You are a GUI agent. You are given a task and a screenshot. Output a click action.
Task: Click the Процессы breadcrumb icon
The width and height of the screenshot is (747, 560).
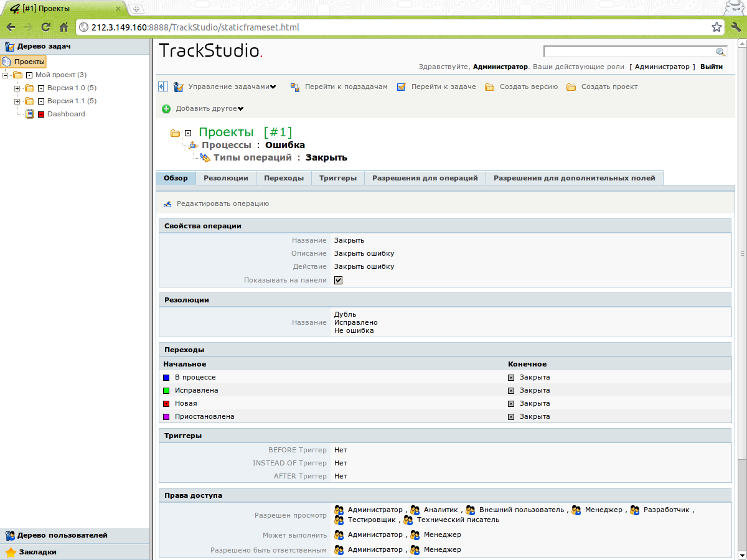[194, 145]
